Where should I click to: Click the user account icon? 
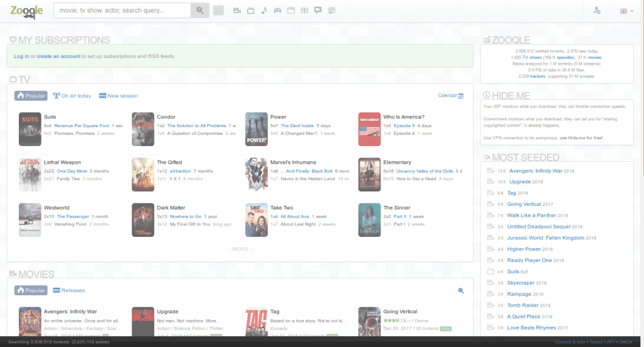point(597,11)
